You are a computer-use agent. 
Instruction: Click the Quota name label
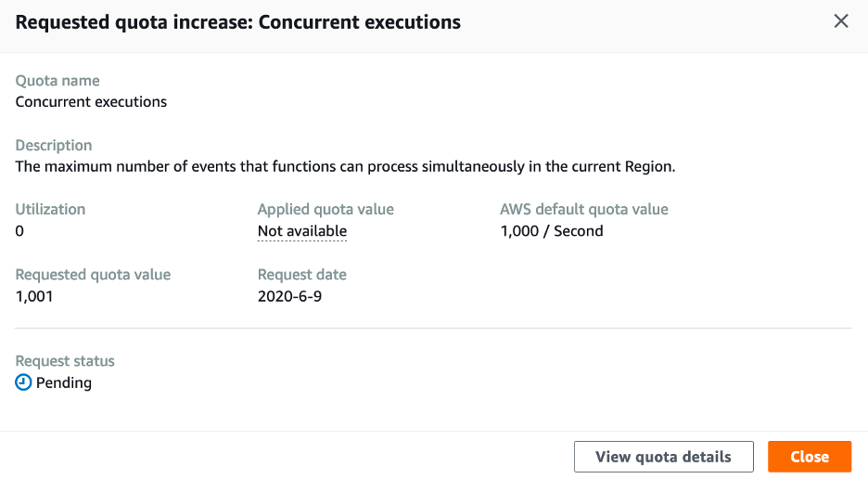[57, 81]
